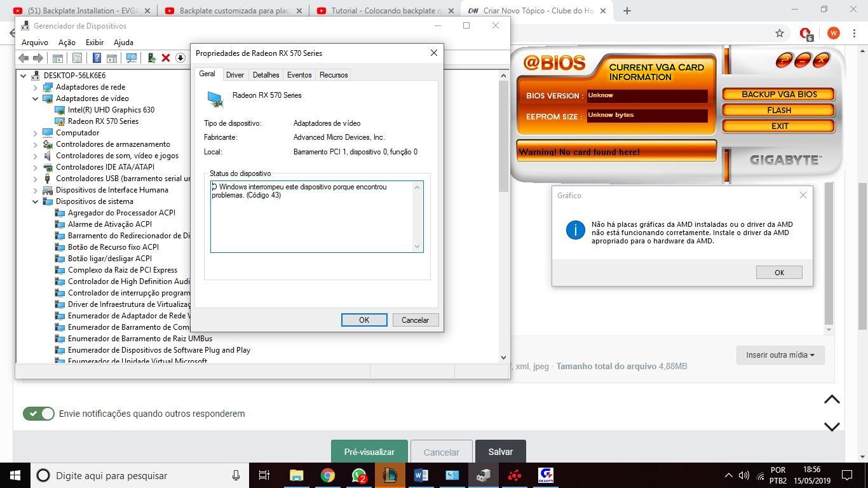Click the blue Help question-mark toolbar icon
The height and width of the screenshot is (488, 868).
(x=97, y=58)
